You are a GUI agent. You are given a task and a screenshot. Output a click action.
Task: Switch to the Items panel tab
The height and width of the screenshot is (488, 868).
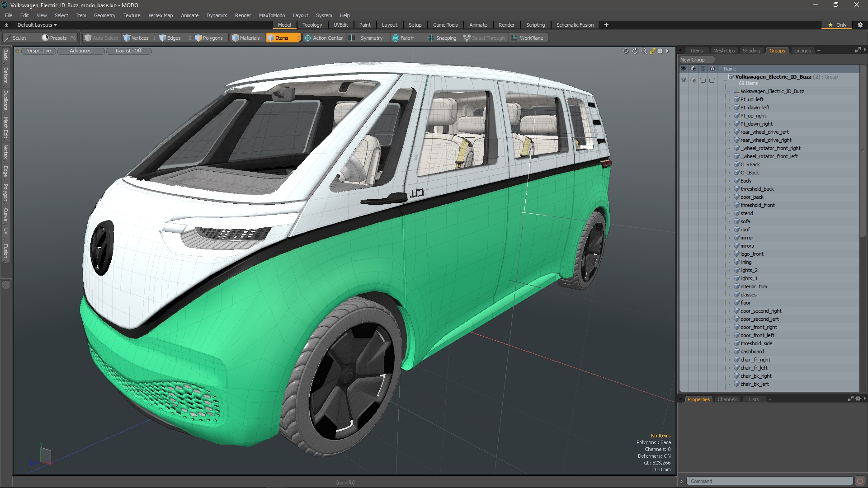[x=696, y=51]
